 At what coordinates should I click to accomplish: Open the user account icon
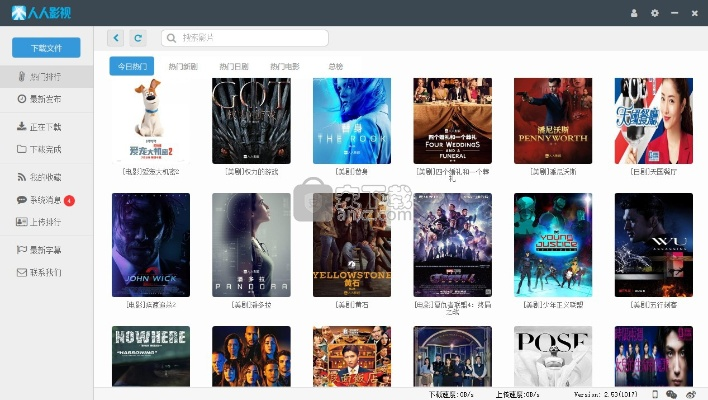point(634,13)
